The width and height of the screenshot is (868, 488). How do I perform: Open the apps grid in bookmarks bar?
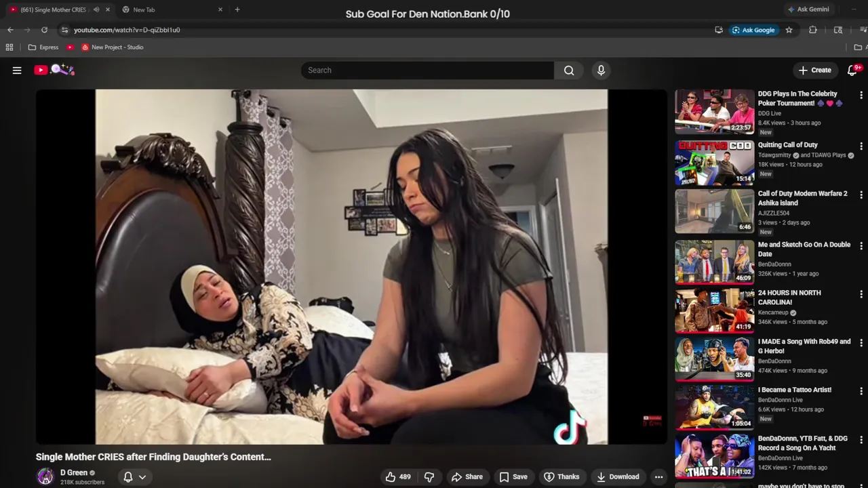(9, 47)
